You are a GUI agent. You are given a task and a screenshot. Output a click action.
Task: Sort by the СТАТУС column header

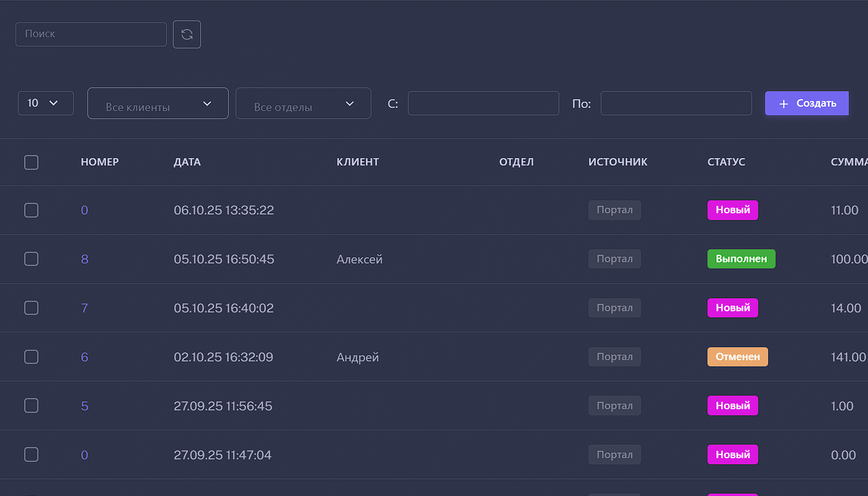pos(726,162)
